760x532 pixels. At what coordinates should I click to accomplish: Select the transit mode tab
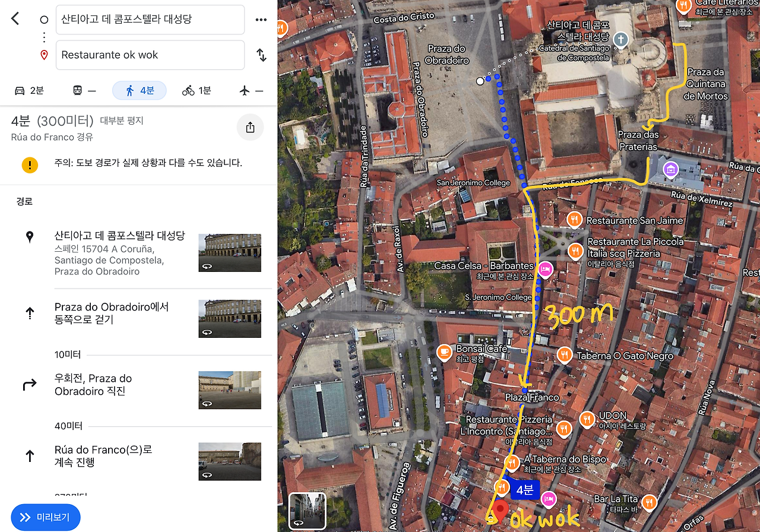click(x=84, y=90)
